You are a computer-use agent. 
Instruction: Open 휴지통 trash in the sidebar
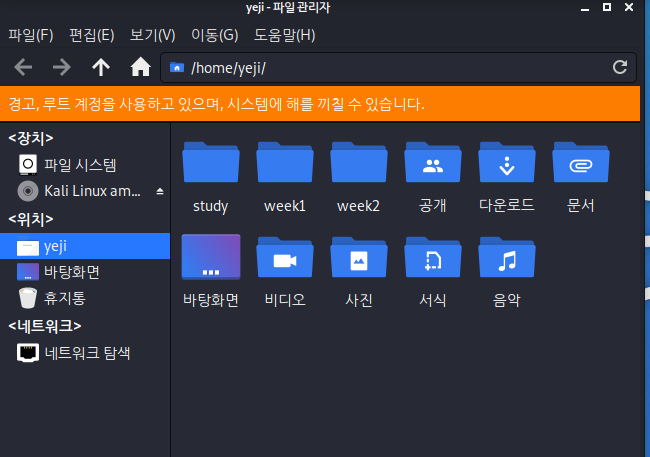coord(85,298)
